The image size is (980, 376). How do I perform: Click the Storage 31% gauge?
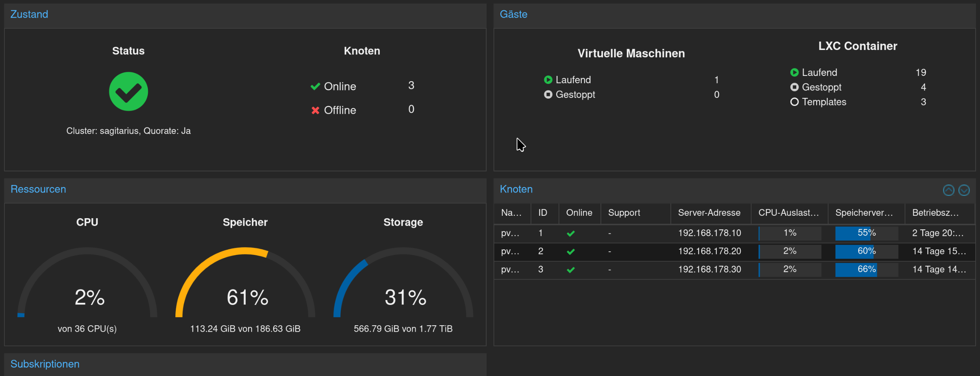tap(403, 284)
